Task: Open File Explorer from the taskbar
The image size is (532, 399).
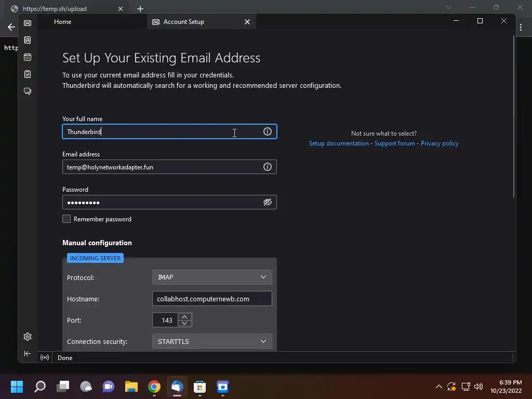Action: click(x=131, y=387)
